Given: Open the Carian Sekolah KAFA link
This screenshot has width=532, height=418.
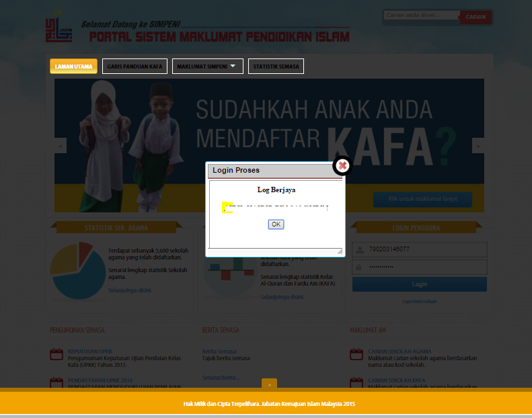Looking at the screenshot, I should 397,380.
